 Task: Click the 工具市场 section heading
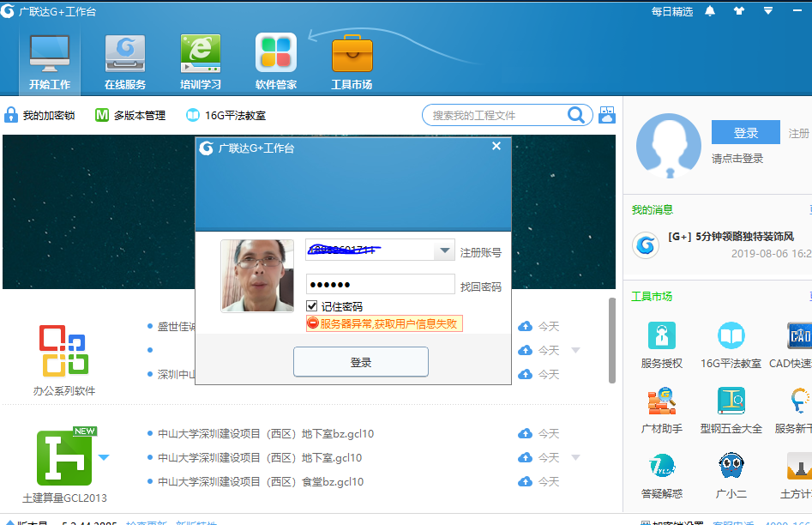(x=652, y=297)
